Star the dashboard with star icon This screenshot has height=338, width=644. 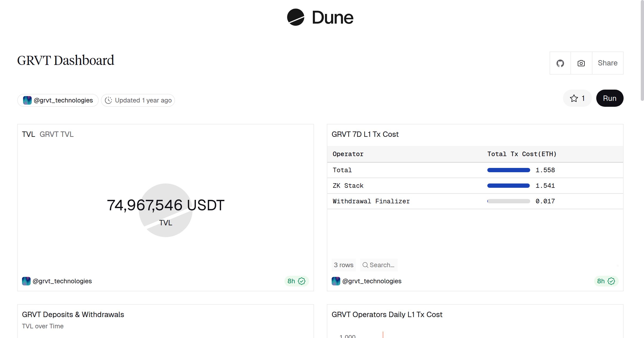coord(574,98)
